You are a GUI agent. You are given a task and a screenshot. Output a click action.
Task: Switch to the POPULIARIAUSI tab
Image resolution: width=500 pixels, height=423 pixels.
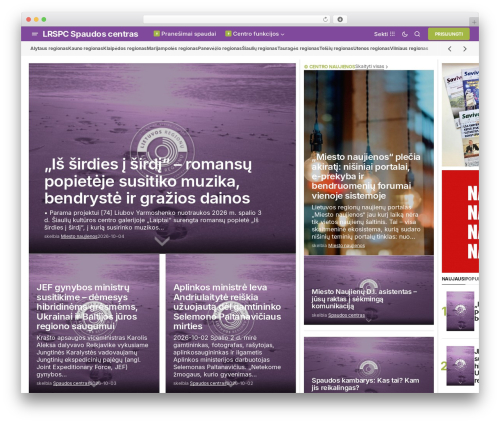471,279
